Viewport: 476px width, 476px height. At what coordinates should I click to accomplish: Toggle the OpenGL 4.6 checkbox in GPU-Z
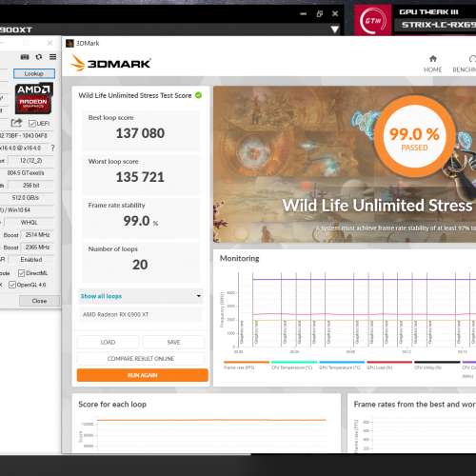(x=12, y=285)
